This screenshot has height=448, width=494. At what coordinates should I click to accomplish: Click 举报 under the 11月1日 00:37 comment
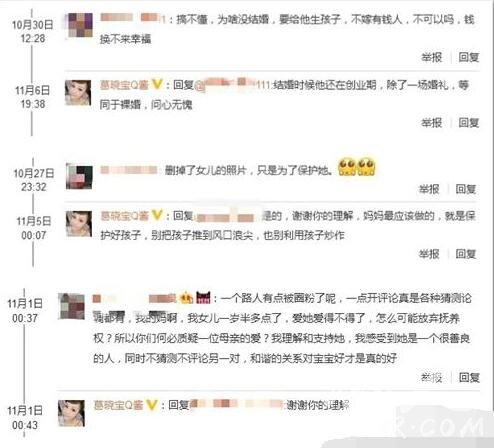click(431, 377)
